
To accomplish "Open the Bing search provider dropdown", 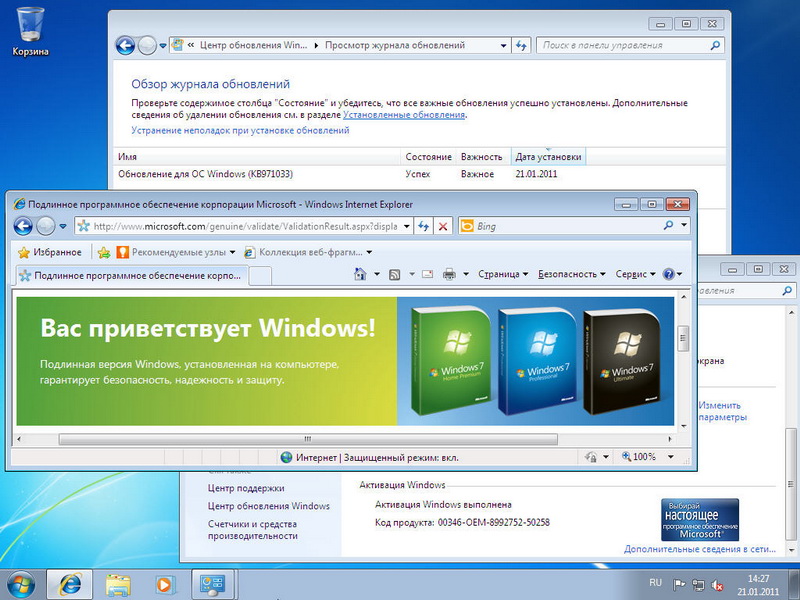I will click(684, 225).
